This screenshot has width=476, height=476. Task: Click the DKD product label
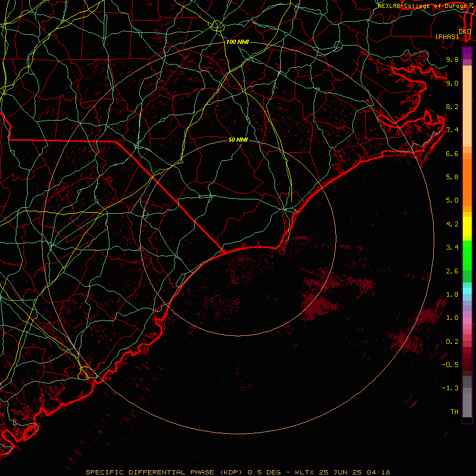click(x=464, y=32)
